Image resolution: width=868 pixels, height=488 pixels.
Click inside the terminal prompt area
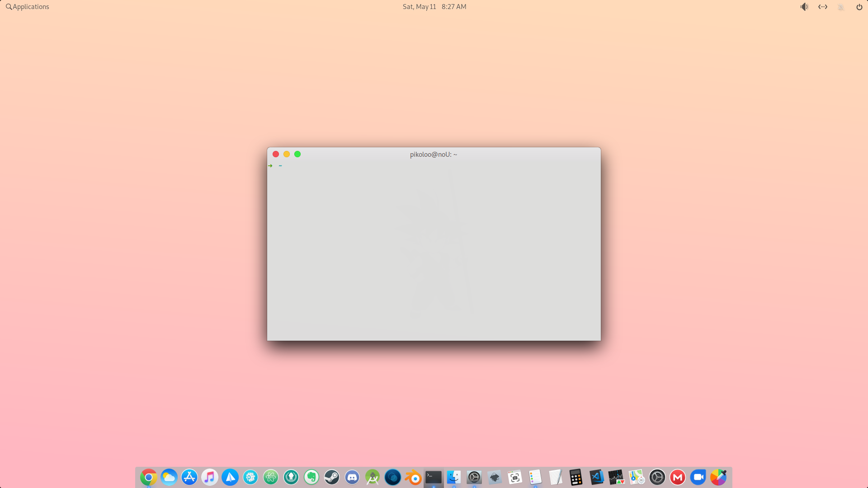click(x=433, y=249)
